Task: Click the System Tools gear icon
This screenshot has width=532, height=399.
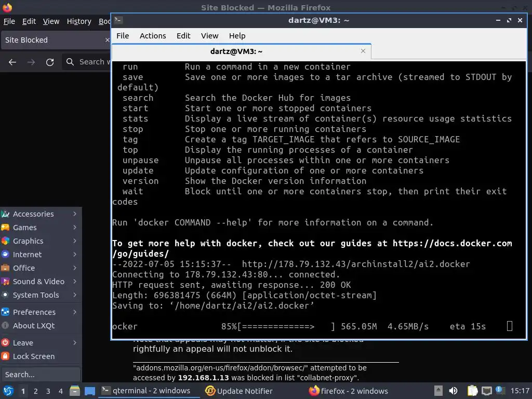Action: tap(5, 295)
